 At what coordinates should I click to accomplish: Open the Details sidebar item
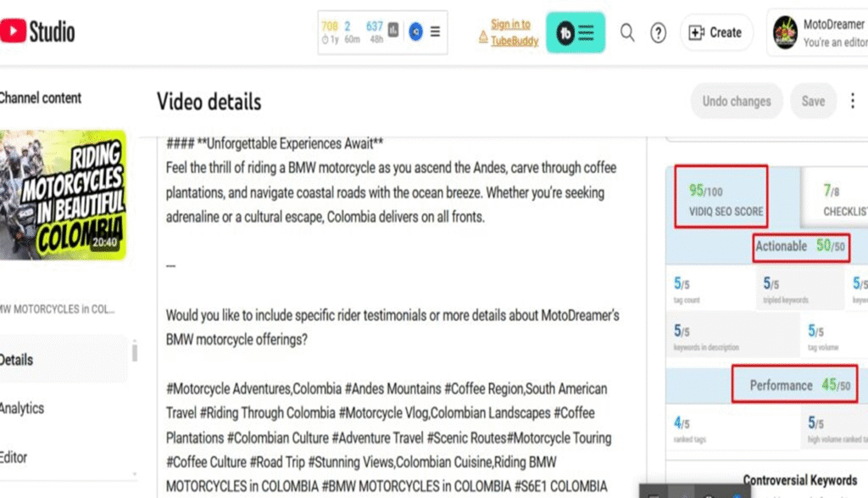[x=63, y=360]
